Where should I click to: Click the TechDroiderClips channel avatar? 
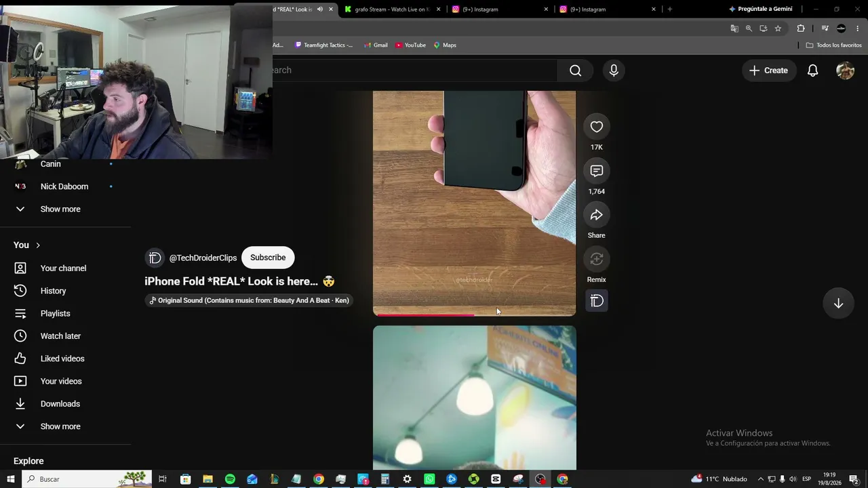click(155, 258)
